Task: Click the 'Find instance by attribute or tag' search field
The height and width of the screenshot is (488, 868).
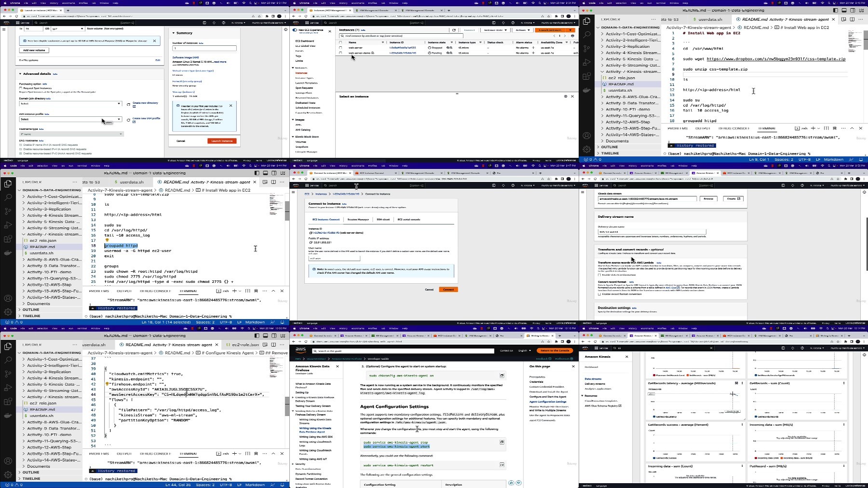Action: [x=401, y=36]
